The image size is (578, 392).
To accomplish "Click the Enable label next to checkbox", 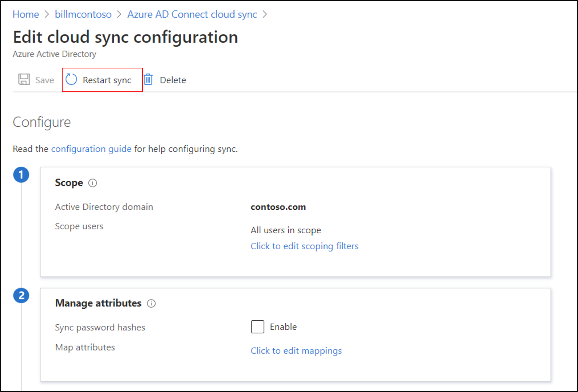I will coord(283,327).
